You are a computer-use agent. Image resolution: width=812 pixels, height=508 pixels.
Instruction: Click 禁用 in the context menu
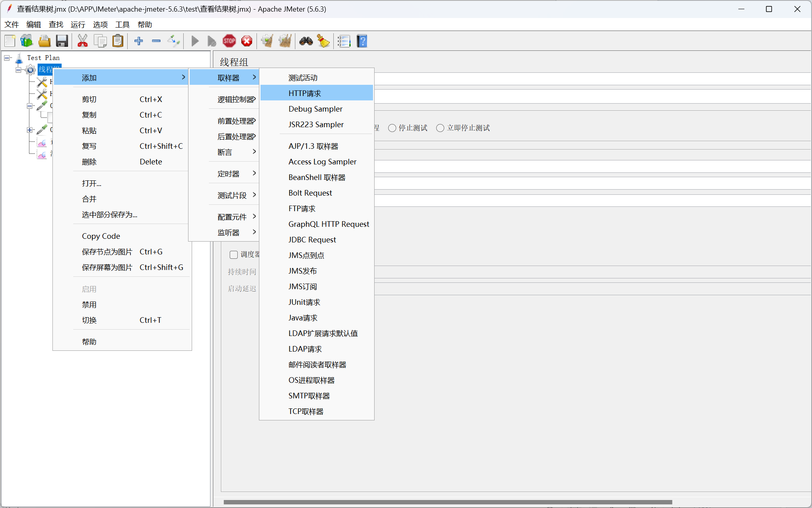(89, 305)
